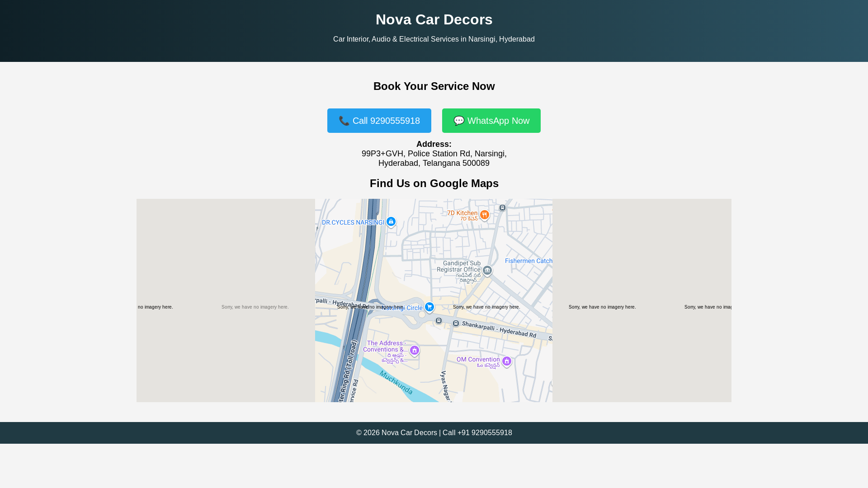Viewport: 868px width, 488px height.
Task: Select the 7D Kitchen restaurant pin
Action: 484,215
